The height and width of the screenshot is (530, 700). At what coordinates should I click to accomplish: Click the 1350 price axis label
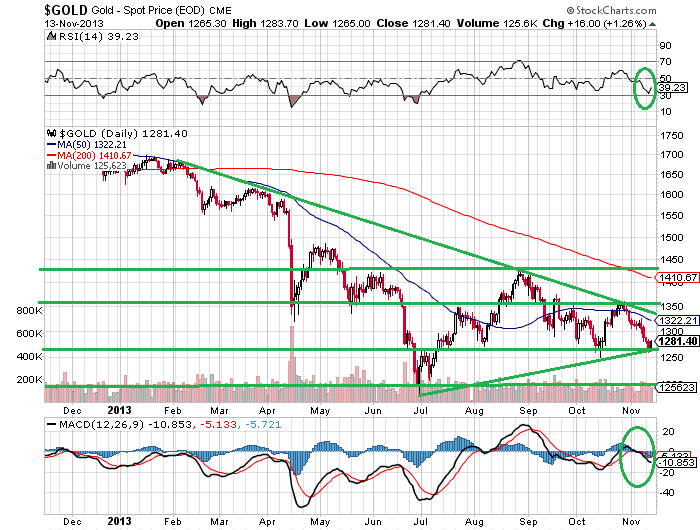pyautogui.click(x=671, y=306)
